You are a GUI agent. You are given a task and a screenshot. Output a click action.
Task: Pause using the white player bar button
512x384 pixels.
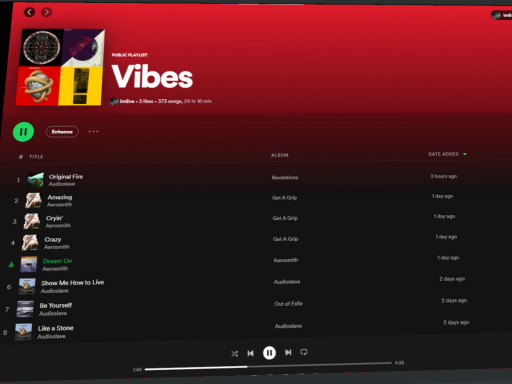click(x=269, y=353)
